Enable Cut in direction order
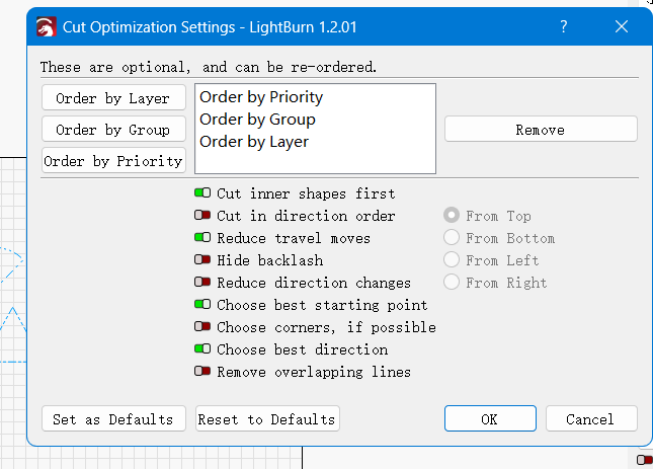The height and width of the screenshot is (469, 653). [203, 216]
